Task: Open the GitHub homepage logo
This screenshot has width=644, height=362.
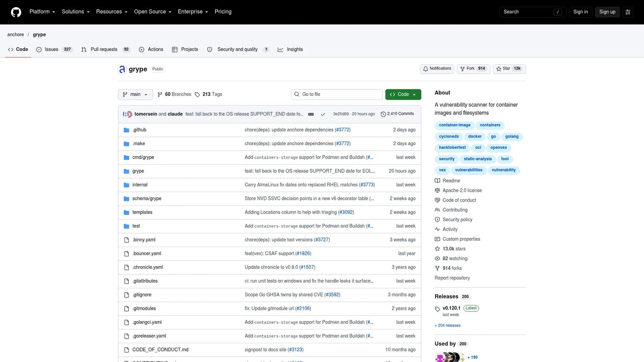Action: pyautogui.click(x=16, y=12)
